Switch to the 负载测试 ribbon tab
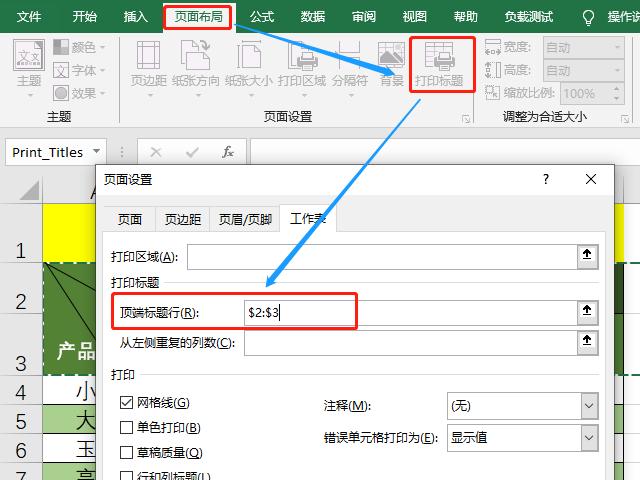640x480 pixels. tap(529, 17)
